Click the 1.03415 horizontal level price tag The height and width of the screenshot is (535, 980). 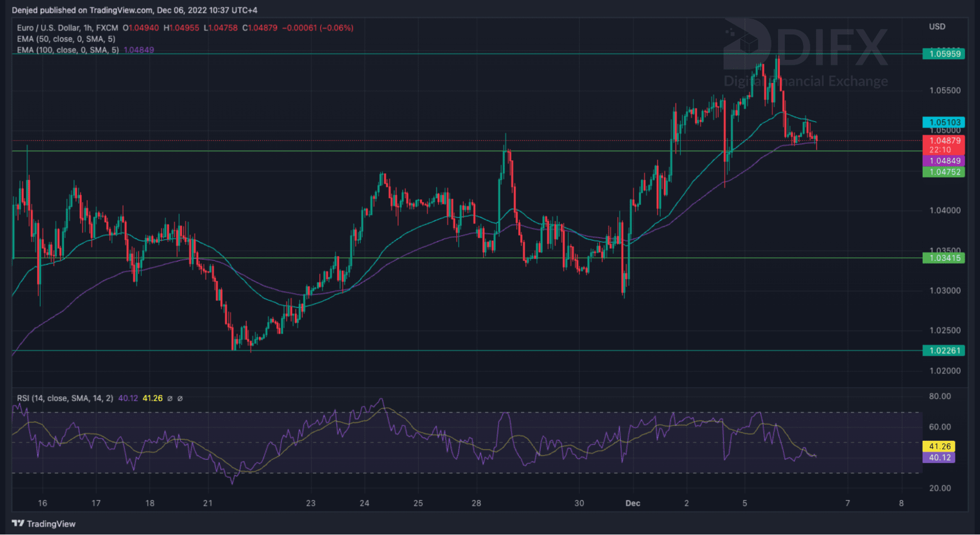[943, 258]
